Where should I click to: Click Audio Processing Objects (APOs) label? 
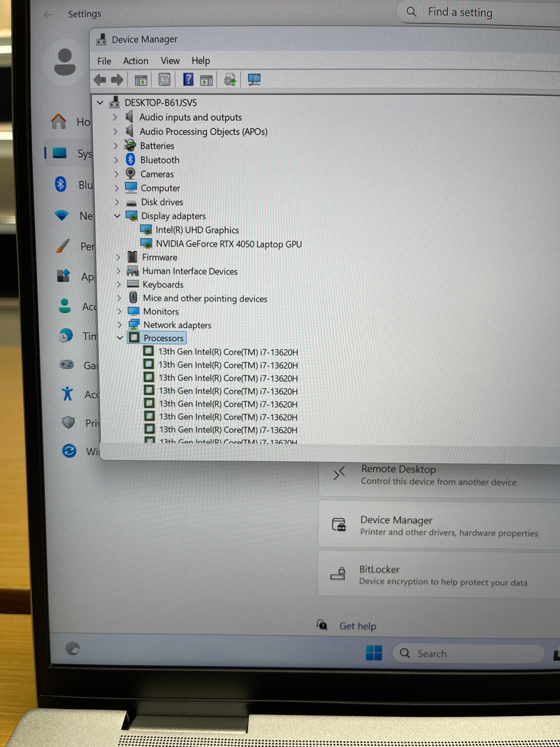[x=204, y=132]
